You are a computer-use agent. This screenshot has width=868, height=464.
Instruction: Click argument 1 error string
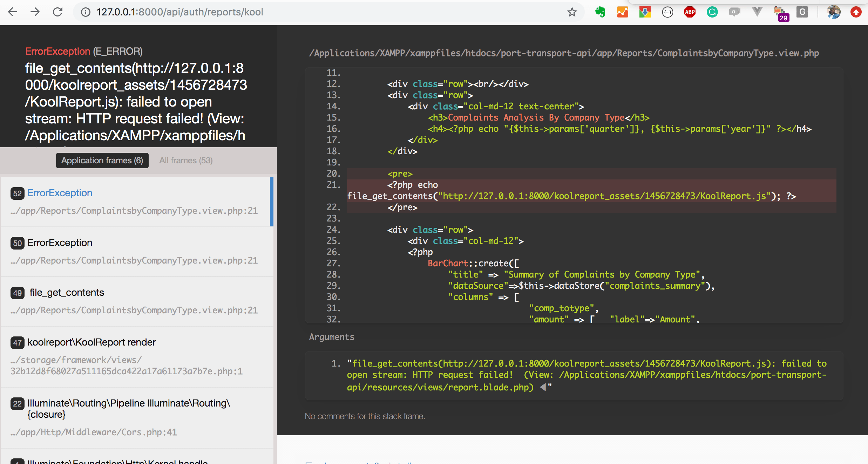pyautogui.click(x=587, y=375)
